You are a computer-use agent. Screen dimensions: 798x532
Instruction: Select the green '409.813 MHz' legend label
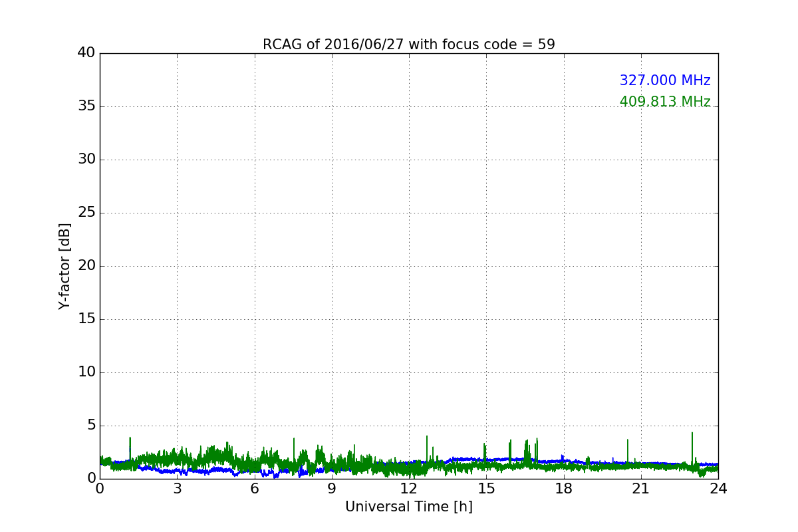coord(665,102)
